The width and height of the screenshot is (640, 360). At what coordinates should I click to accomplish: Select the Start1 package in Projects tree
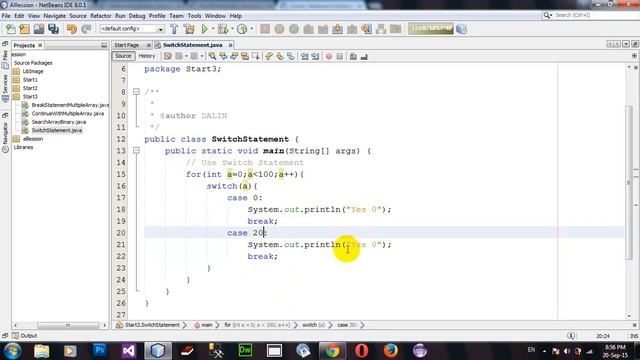point(30,80)
